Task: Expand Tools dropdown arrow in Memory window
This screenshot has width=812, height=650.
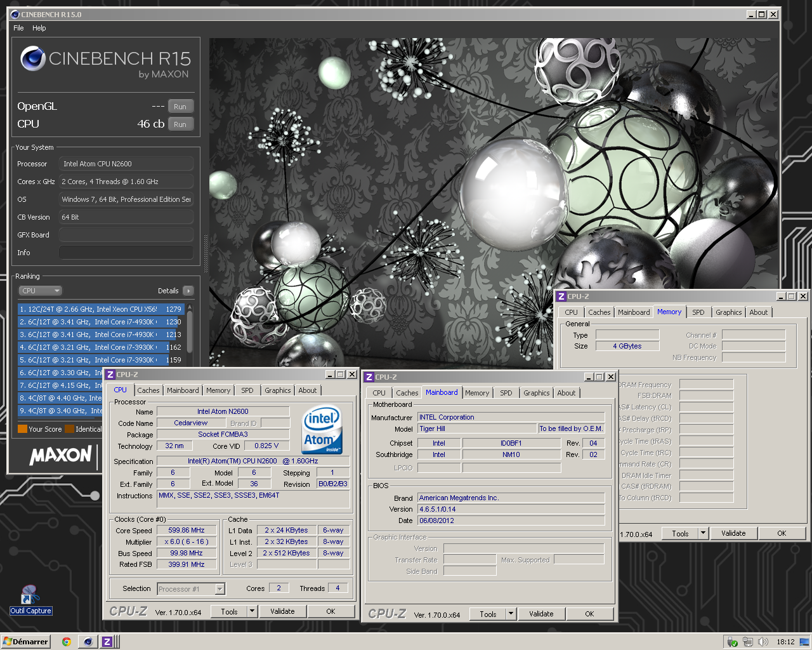Action: [x=703, y=533]
